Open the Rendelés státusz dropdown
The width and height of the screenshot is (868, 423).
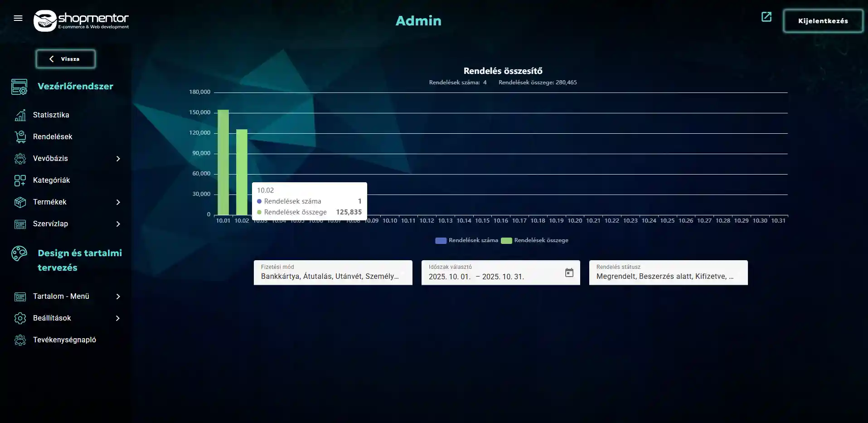668,272
